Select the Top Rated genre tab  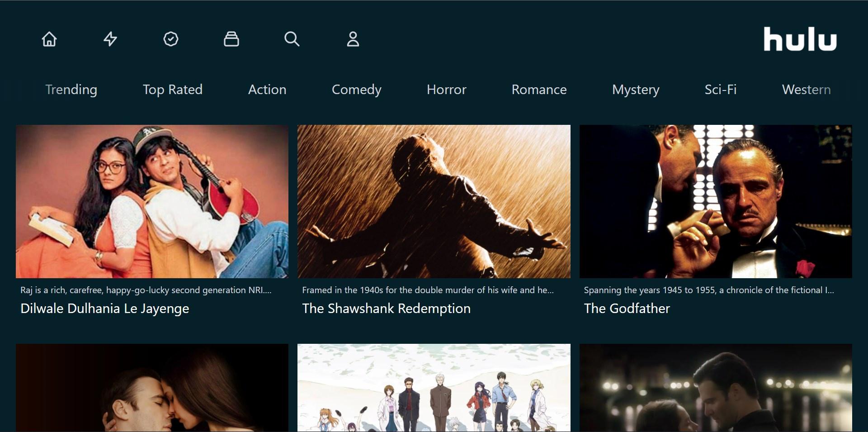pyautogui.click(x=173, y=90)
